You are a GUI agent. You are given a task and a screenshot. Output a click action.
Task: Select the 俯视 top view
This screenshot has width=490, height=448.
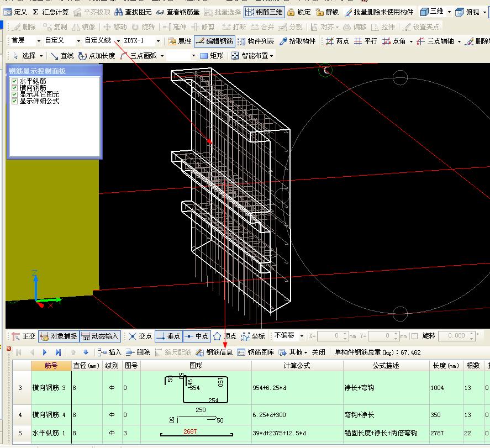(x=468, y=12)
